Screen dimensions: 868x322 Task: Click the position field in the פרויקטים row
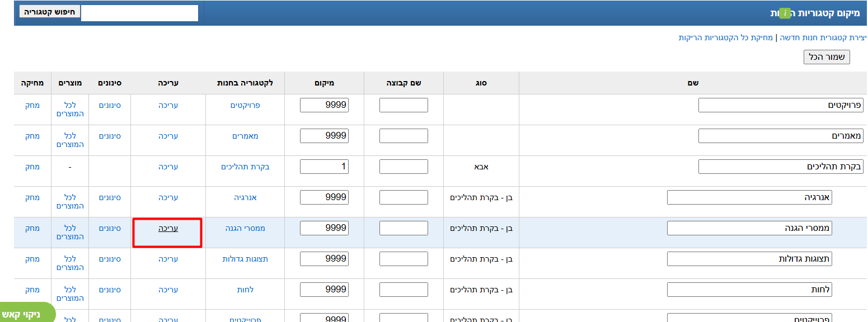pyautogui.click(x=324, y=105)
